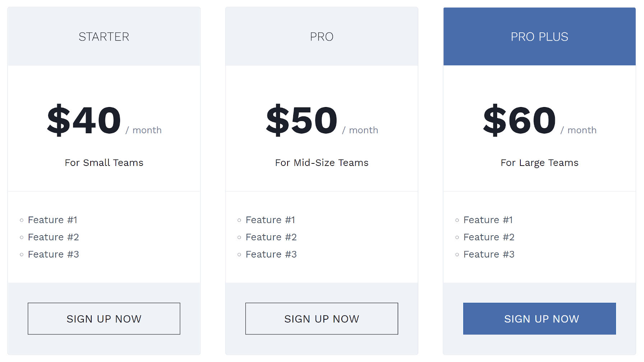Click the bullet next to Feature #2 under Pro
The width and height of the screenshot is (644, 362).
[239, 237]
